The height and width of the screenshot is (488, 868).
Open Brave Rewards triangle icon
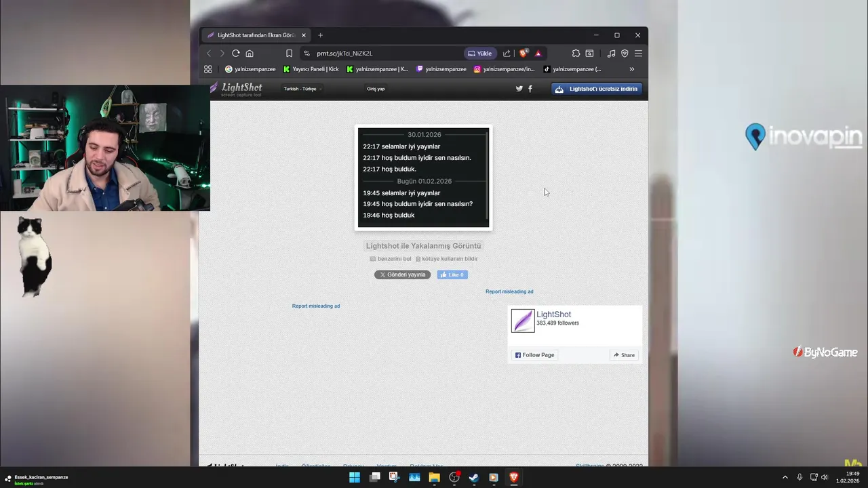538,54
